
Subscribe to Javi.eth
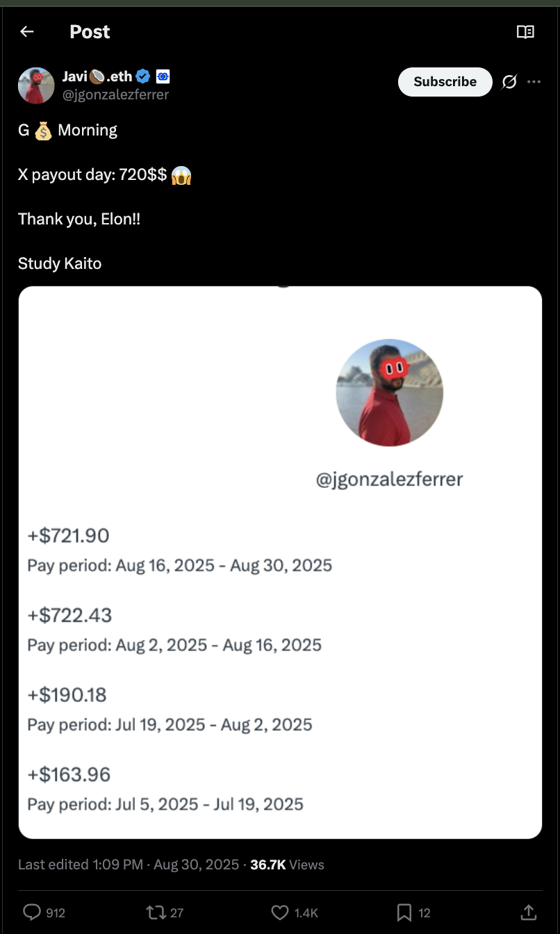click(445, 82)
